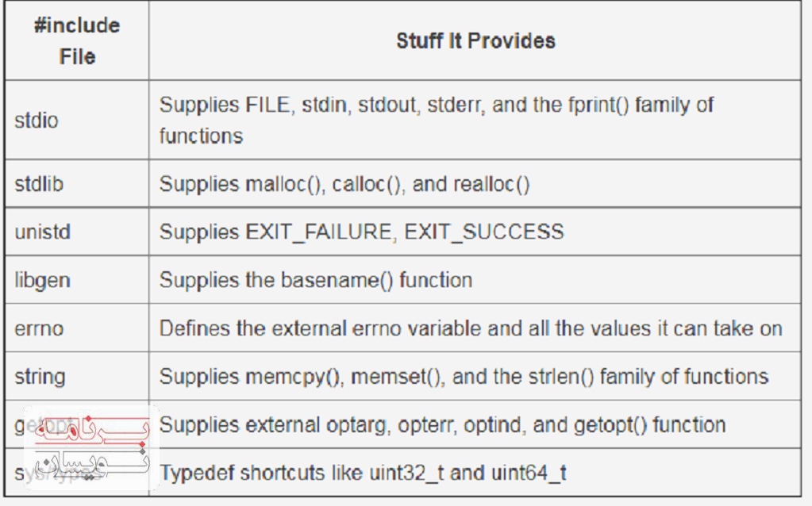This screenshot has height=506, width=812.
Task: Click the memcpy(), memset() description
Action: 464,377
